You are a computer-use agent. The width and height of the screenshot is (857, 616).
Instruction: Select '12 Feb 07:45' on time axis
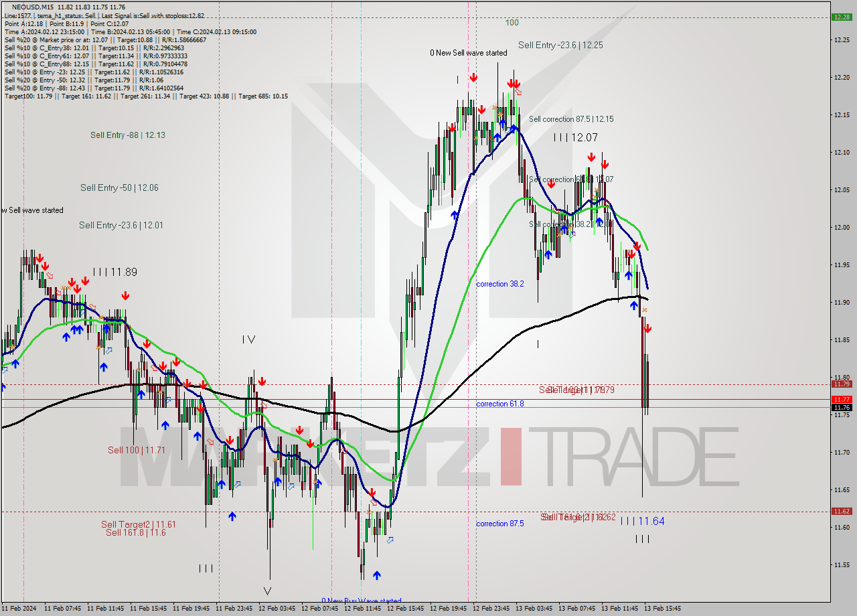point(319,609)
